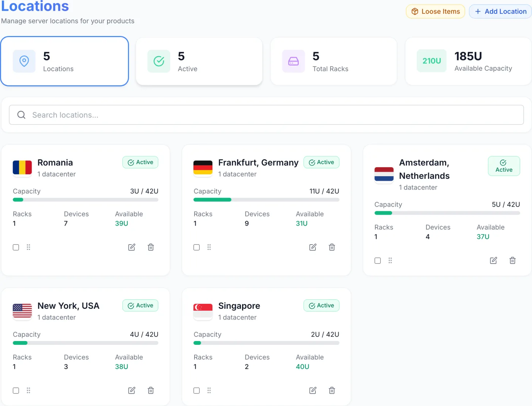The image size is (532, 406).
Task: Tick the Singapore card checkbox
Action: pyautogui.click(x=196, y=390)
